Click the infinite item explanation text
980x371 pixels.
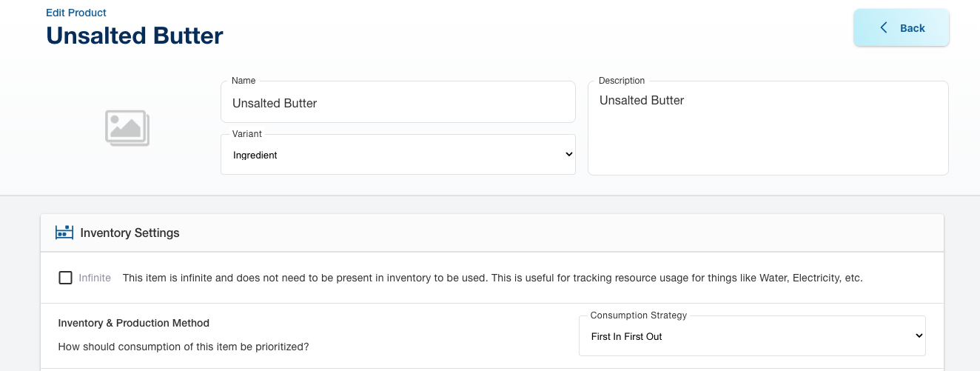492,278
